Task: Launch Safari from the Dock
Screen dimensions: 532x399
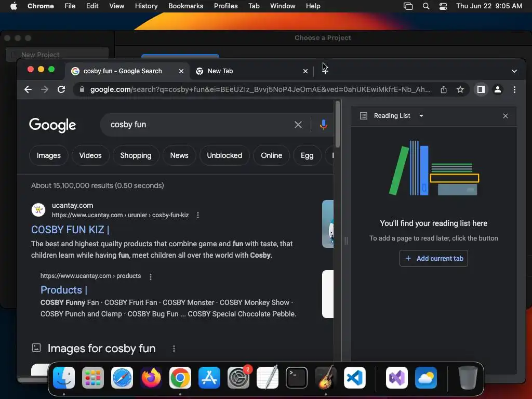Action: pyautogui.click(x=122, y=378)
